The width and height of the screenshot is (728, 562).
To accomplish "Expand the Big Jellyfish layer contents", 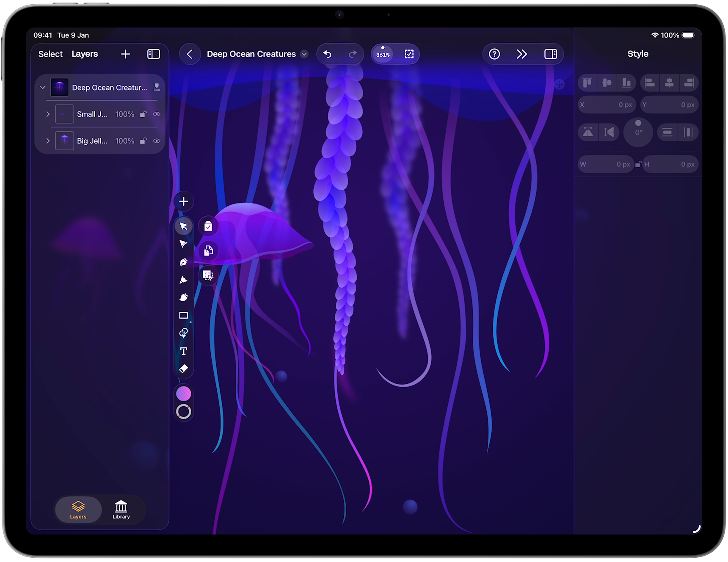I will tap(48, 140).
